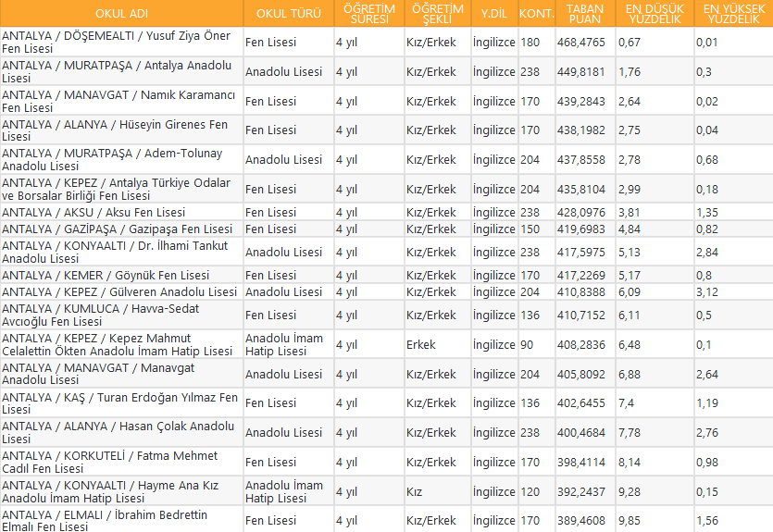Image resolution: width=773 pixels, height=532 pixels.
Task: Click the OKUL ADI column header
Action: [121, 14]
